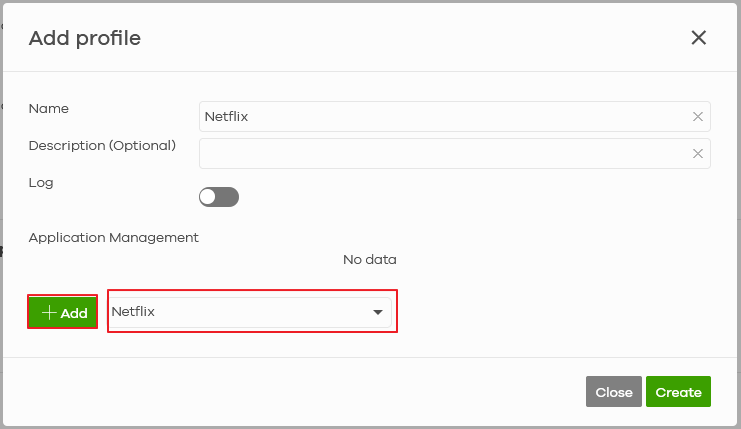Click the selected Netflix text in dropdown

[x=134, y=312]
